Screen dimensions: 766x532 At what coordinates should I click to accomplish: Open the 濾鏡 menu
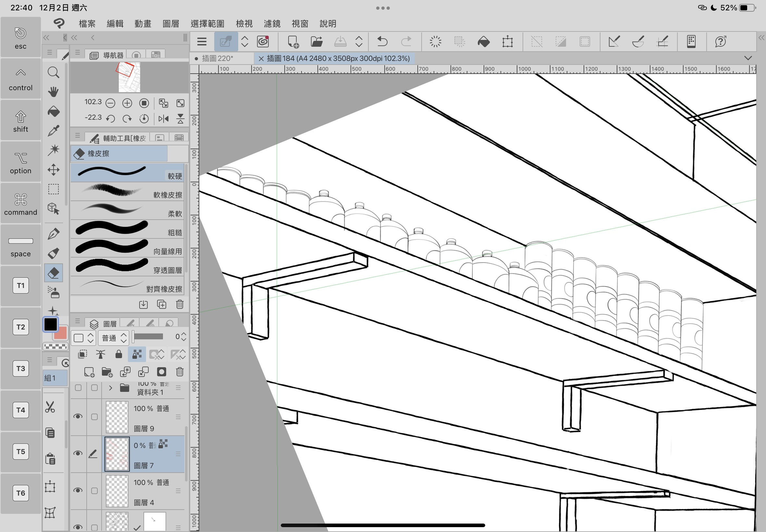[x=272, y=24]
